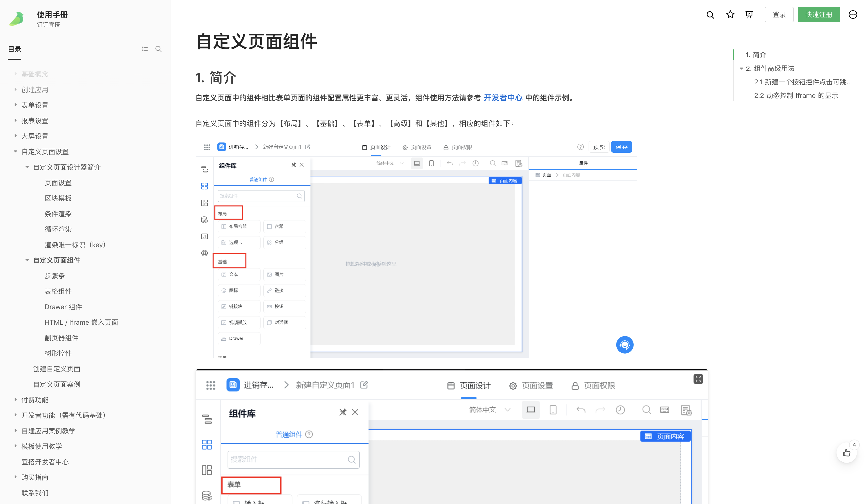Click help icon next to 普通组件 in enlarged panel

tap(309, 434)
